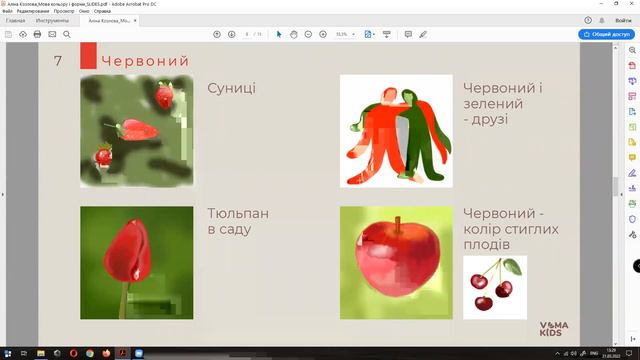
Task: Select the highlight pen tool
Action: click(x=423, y=34)
